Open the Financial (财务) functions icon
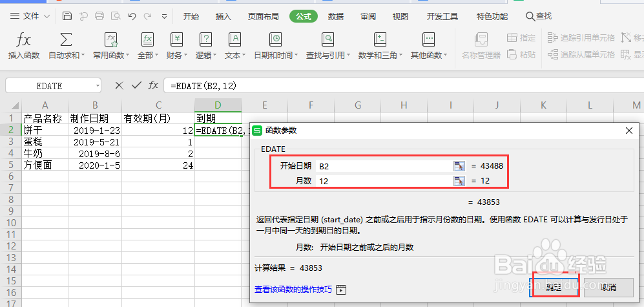Screen dimensions: 644x307 tap(176, 40)
